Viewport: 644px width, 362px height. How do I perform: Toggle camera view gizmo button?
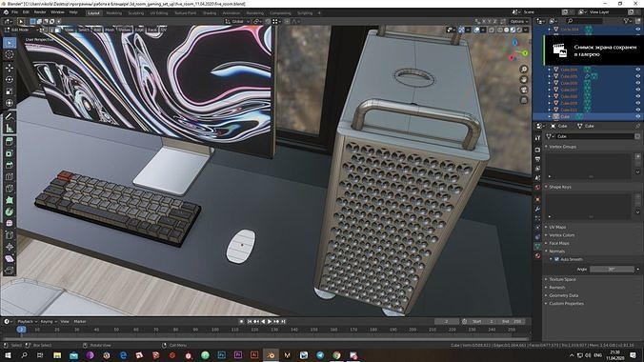click(x=524, y=90)
